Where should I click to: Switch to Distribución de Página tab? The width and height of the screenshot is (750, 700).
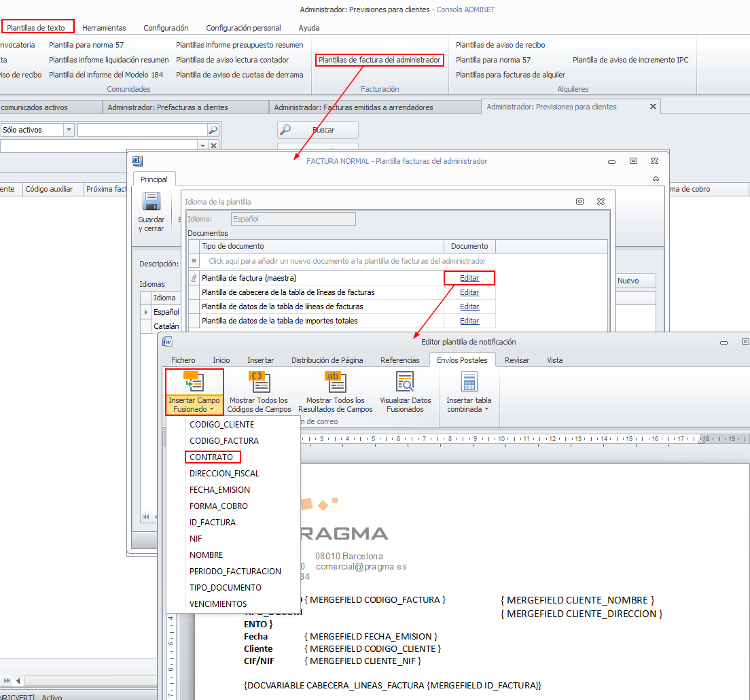(x=327, y=360)
